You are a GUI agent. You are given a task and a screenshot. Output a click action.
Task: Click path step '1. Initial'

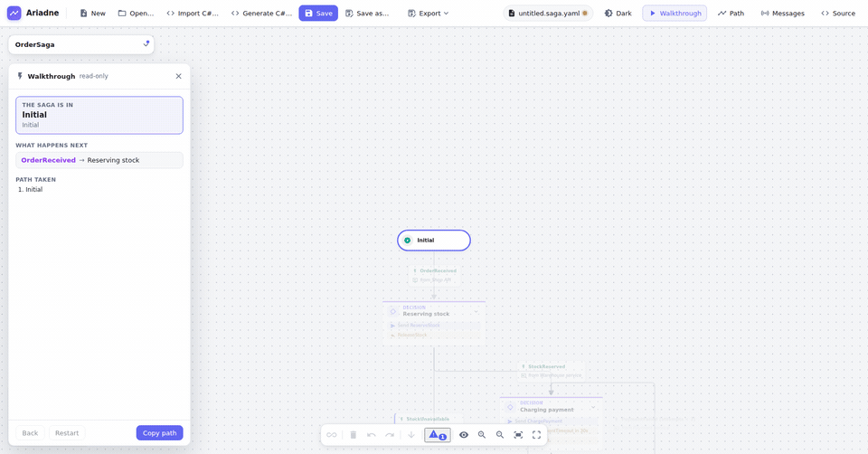coord(31,189)
